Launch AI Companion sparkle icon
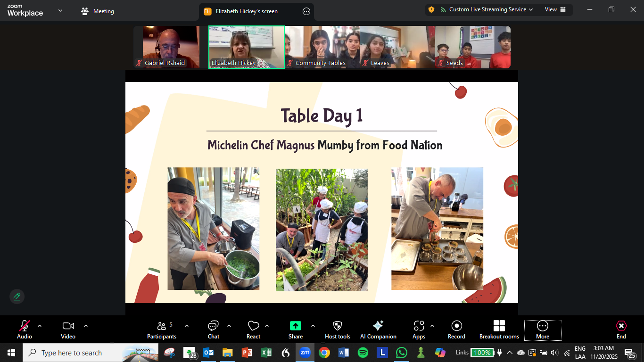Viewport: 644px width, 362px height. [378, 329]
